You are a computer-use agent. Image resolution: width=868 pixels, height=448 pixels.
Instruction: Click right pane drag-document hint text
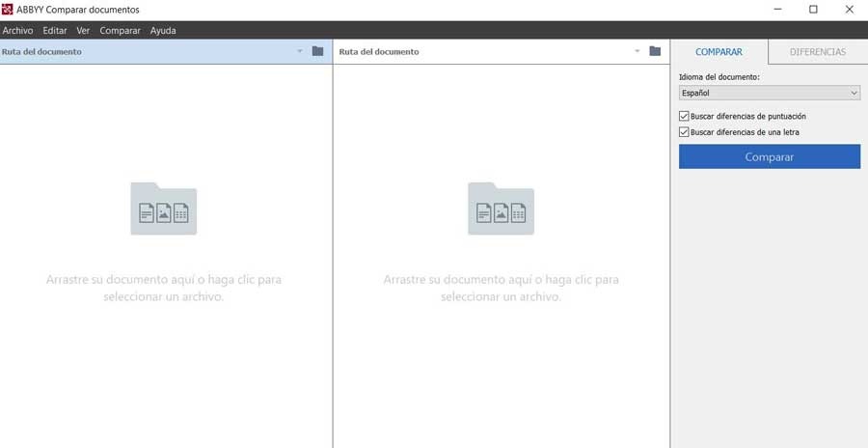tap(501, 289)
